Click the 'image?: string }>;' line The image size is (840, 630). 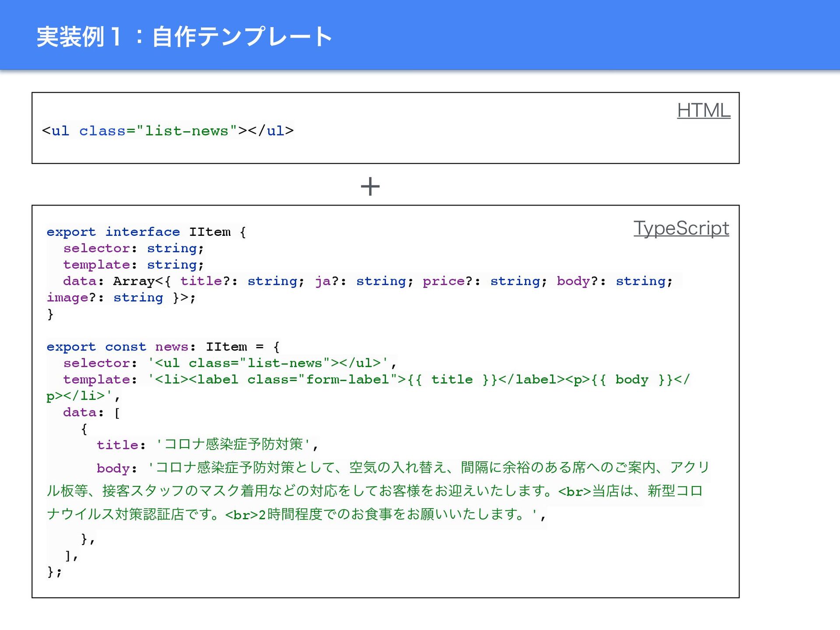point(121,297)
